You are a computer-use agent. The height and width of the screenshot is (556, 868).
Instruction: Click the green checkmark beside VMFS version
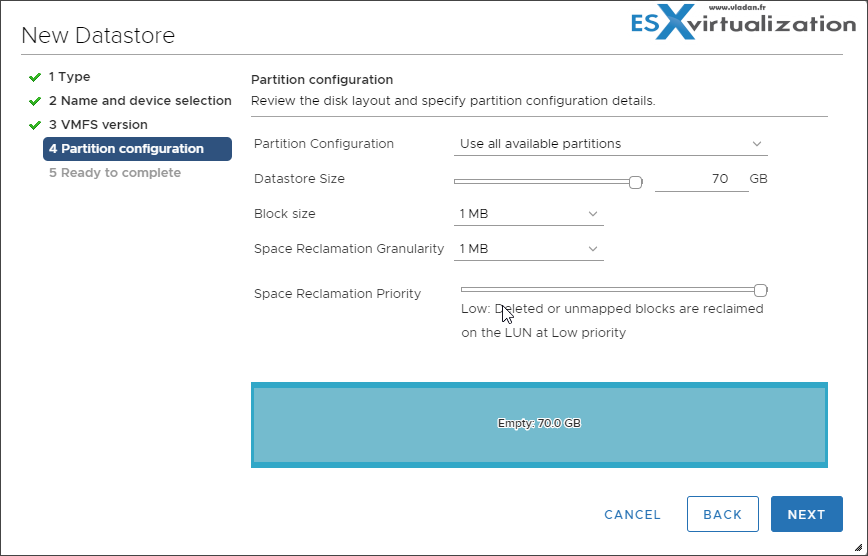(35, 125)
